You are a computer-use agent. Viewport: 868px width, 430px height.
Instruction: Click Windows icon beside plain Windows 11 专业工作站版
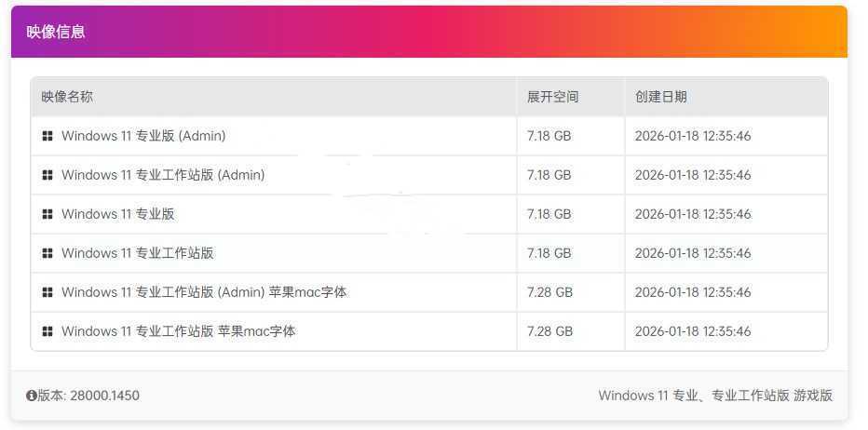pos(47,253)
